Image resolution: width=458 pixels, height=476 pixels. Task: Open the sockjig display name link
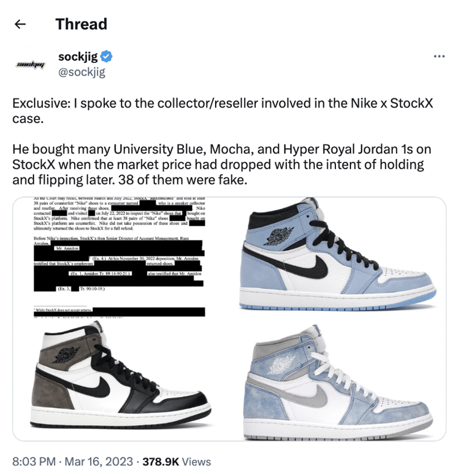pyautogui.click(x=78, y=55)
